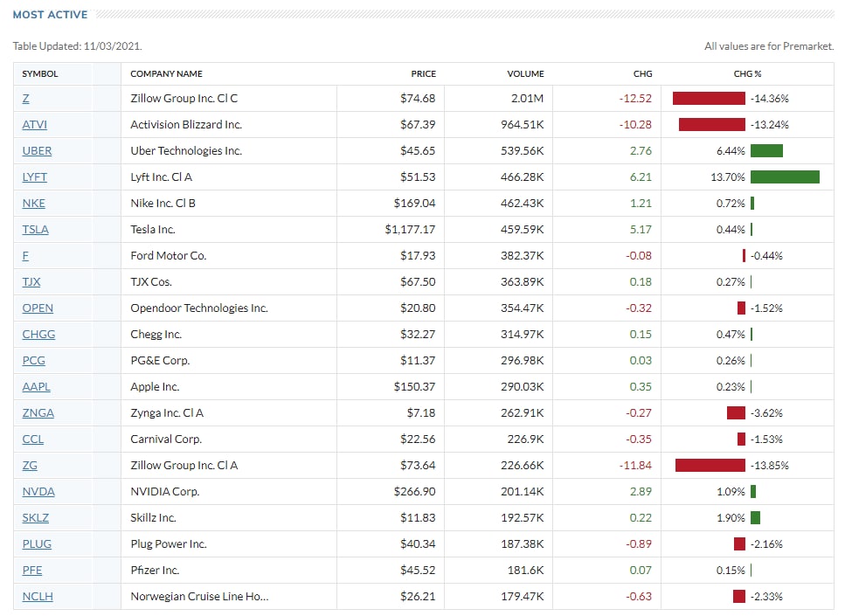Select the MOST ACTIVE heading
The image size is (845, 616).
coord(50,15)
